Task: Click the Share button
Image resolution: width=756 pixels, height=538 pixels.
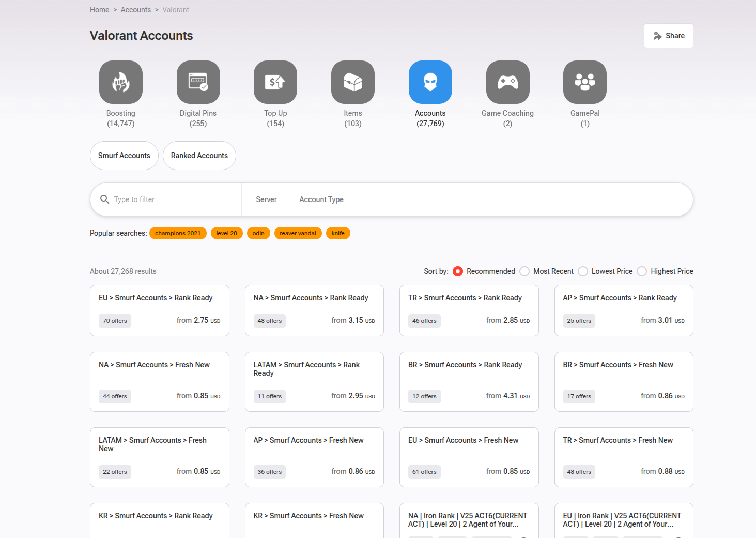Action: [x=668, y=35]
